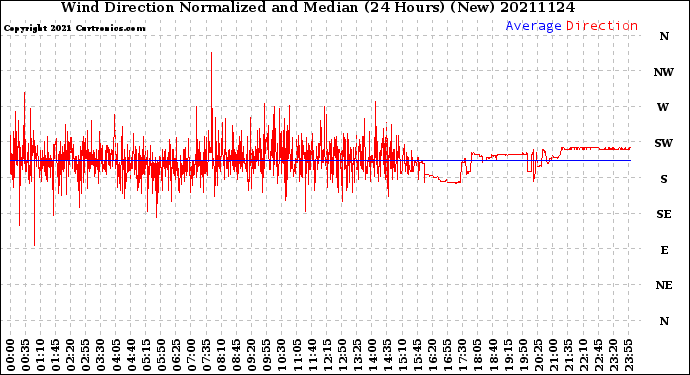Click the 16:55 time axis label
This screenshot has width=690, height=375.
pos(448,355)
